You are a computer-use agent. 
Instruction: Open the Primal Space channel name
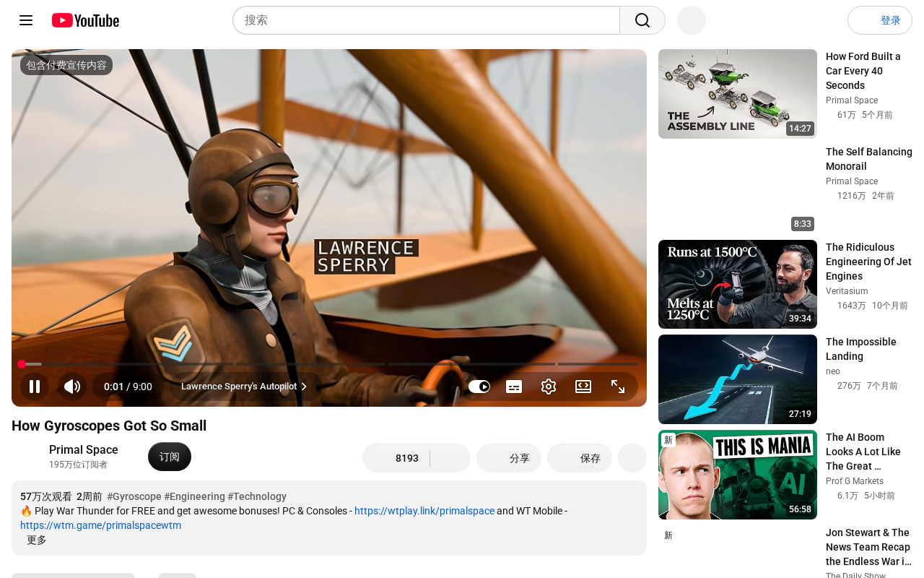(84, 449)
